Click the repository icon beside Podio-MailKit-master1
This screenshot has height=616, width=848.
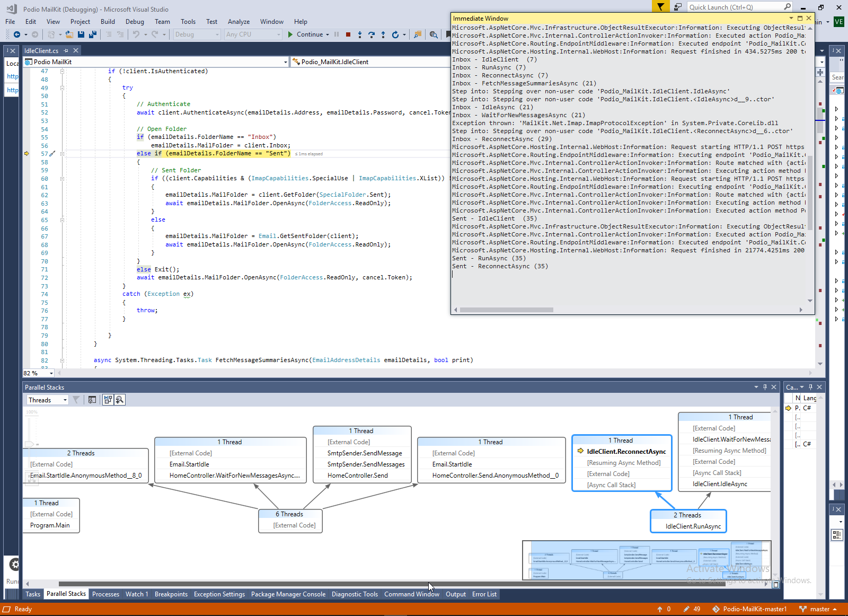point(716,609)
